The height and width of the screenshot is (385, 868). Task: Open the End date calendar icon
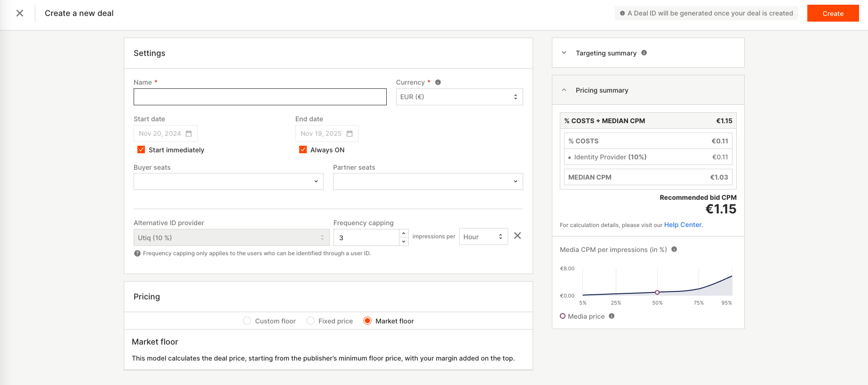[350, 134]
